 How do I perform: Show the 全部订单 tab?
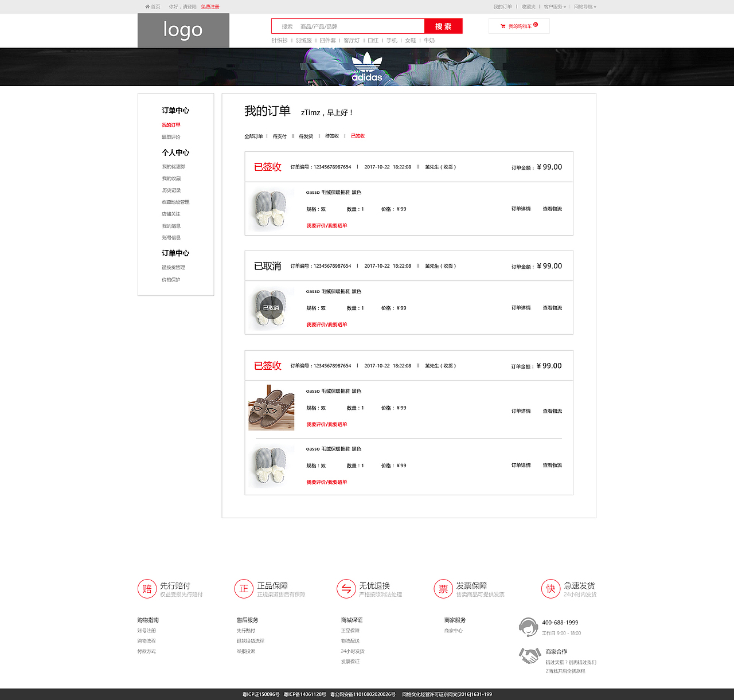253,136
